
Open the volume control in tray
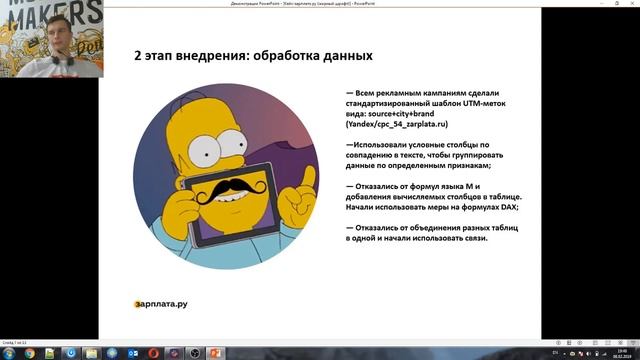tap(589, 353)
